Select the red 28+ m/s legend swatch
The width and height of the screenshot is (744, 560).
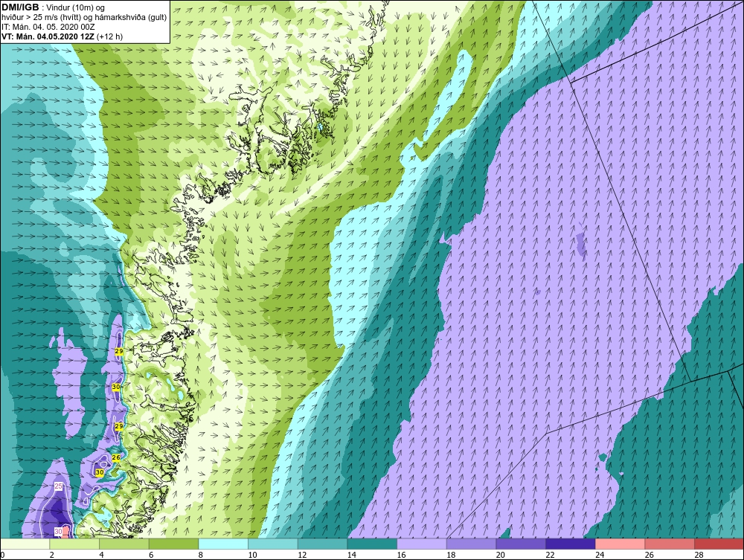point(719,544)
